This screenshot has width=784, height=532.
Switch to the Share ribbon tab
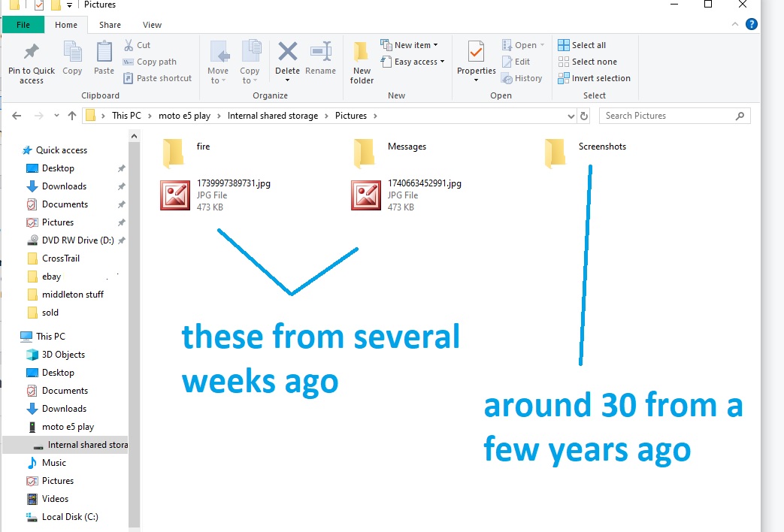(x=110, y=25)
